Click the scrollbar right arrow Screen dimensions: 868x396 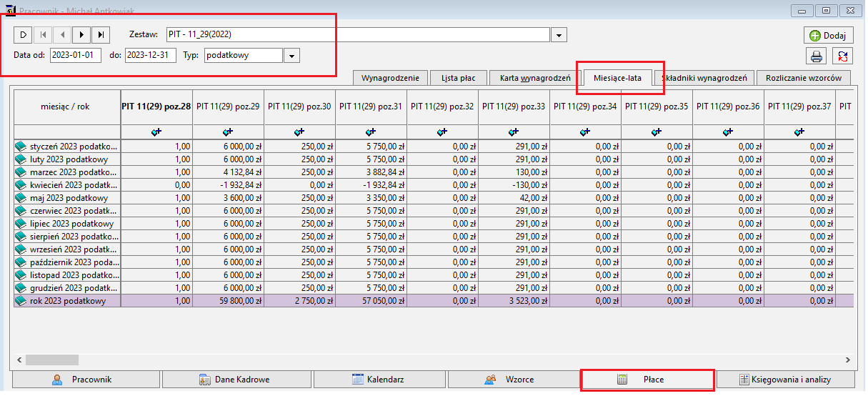(x=847, y=360)
